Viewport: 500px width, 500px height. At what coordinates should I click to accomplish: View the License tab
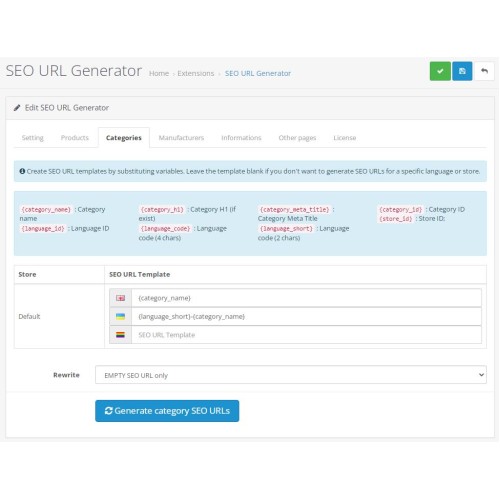tap(345, 138)
